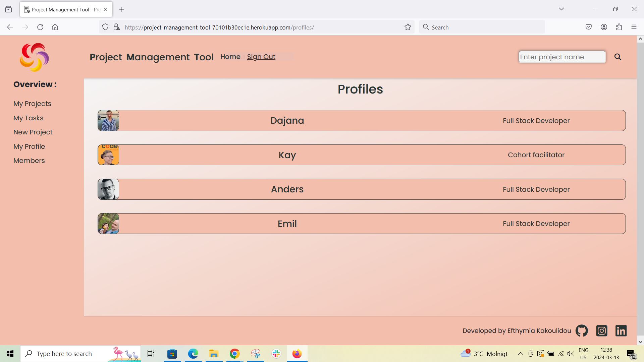Open the Instagram icon in footer
The width and height of the screenshot is (644, 362).
click(x=601, y=330)
